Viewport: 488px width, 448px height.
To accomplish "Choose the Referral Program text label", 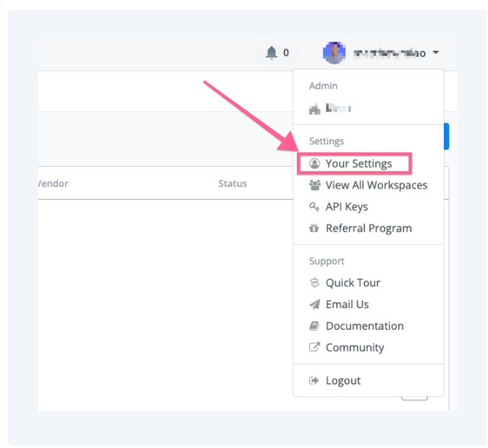I will tap(368, 228).
